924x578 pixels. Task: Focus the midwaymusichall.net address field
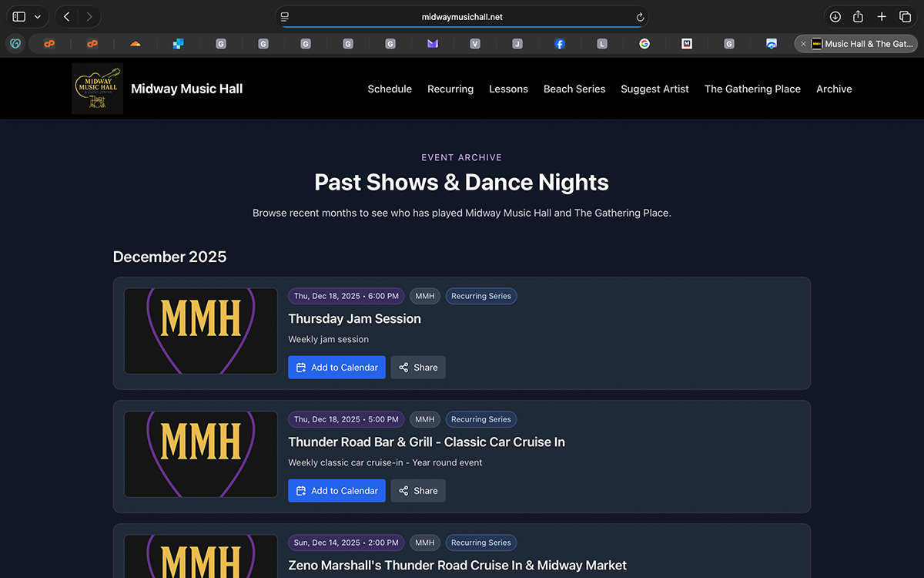[x=462, y=16]
